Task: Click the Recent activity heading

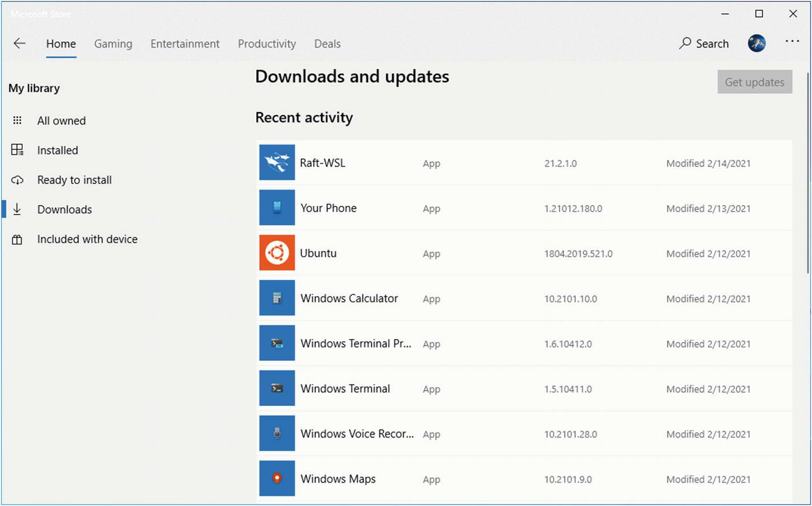Action: click(x=304, y=117)
